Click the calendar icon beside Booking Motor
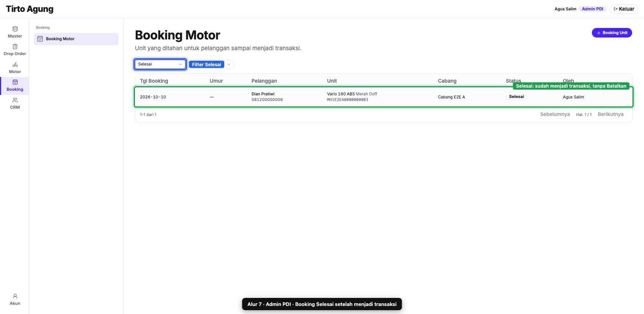This screenshot has height=314, width=644. (40, 39)
